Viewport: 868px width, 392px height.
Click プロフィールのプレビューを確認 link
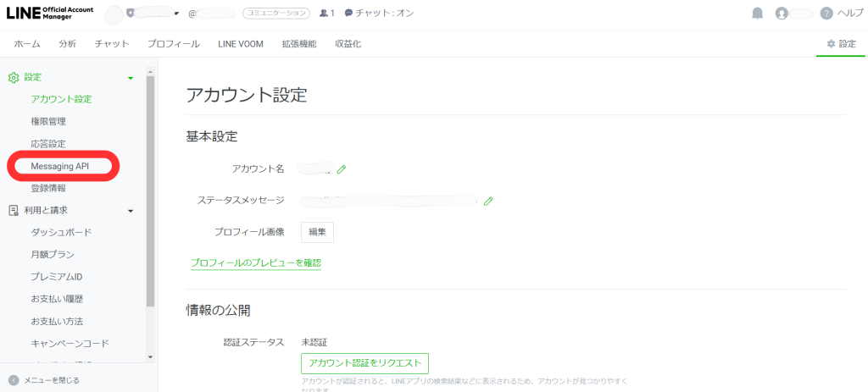tap(256, 263)
